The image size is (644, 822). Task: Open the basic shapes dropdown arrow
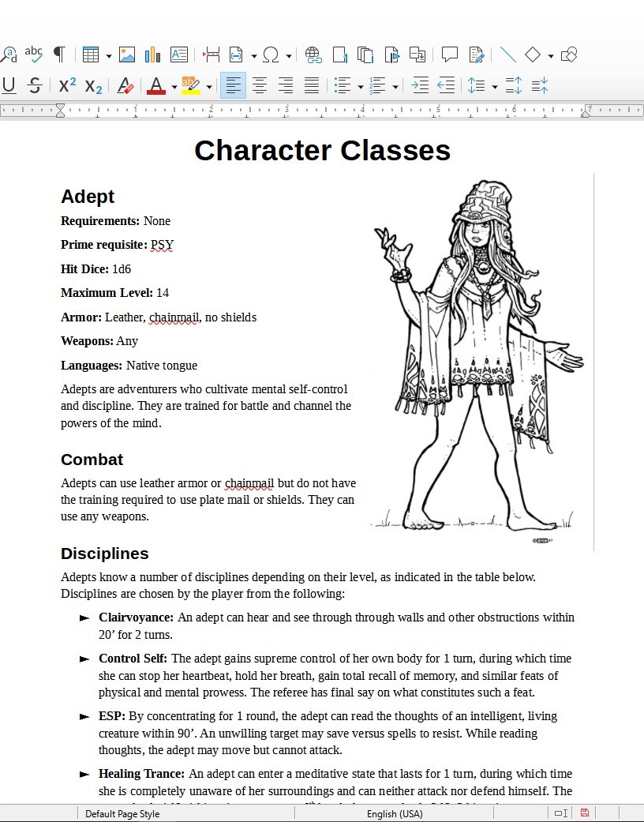[x=550, y=55]
